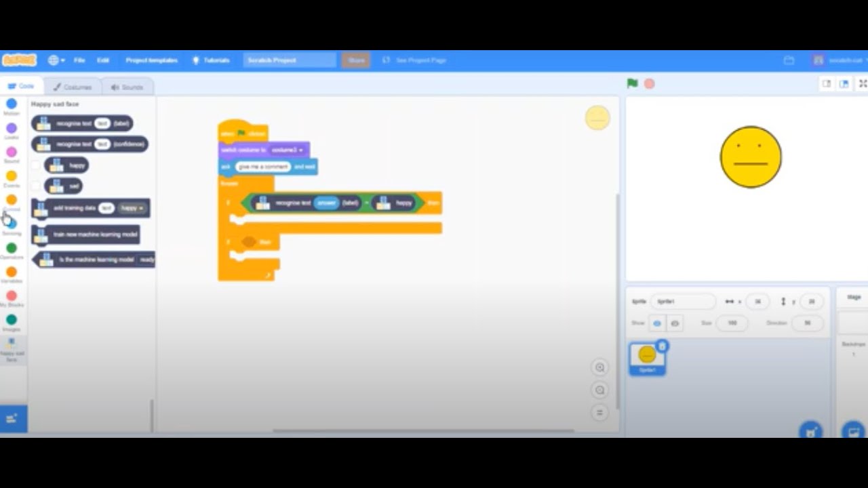
Task: Select the Variables block category
Action: pos(12,274)
